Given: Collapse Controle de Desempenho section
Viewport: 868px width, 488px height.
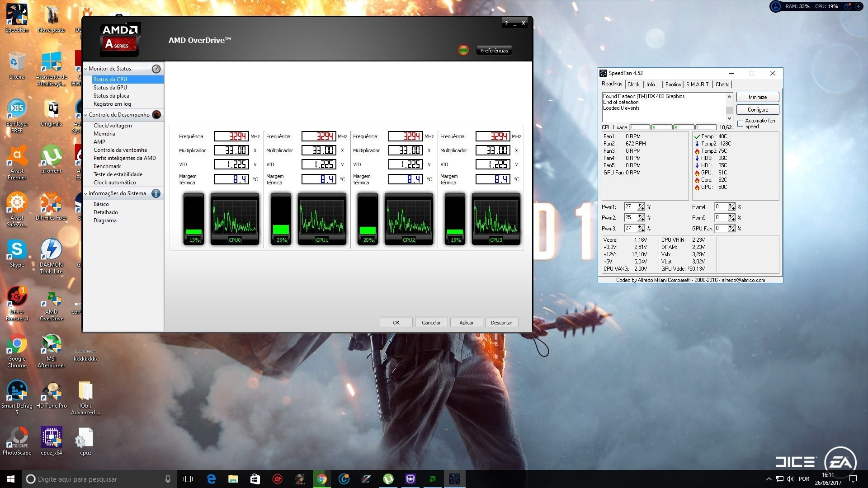Looking at the screenshot, I should point(85,115).
